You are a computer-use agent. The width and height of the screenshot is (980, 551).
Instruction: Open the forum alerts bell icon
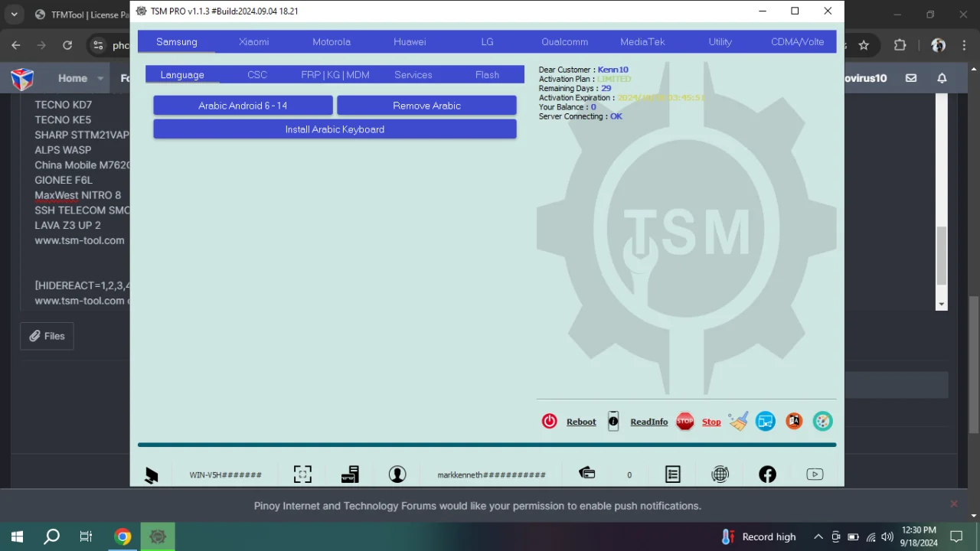(x=942, y=78)
